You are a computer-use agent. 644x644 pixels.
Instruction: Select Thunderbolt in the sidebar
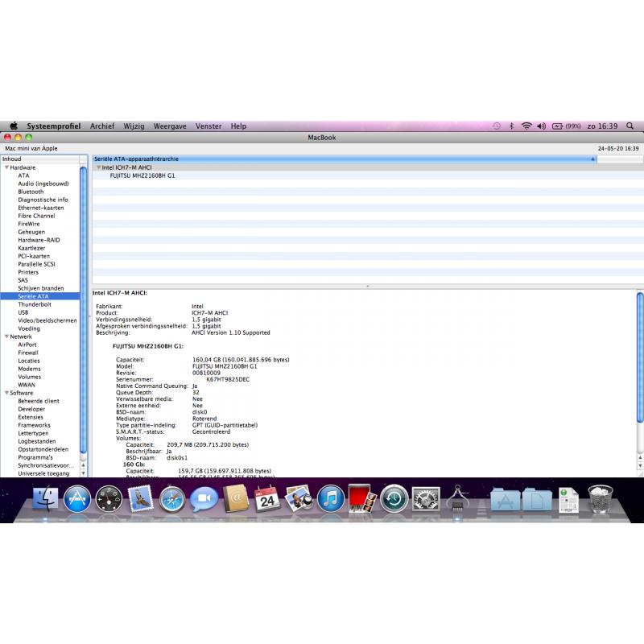click(x=35, y=304)
